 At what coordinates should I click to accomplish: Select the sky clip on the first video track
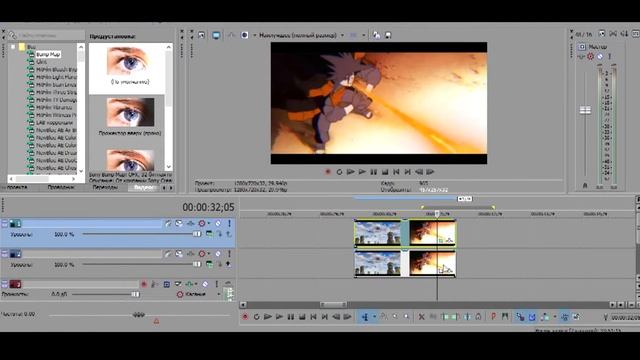click(378, 233)
